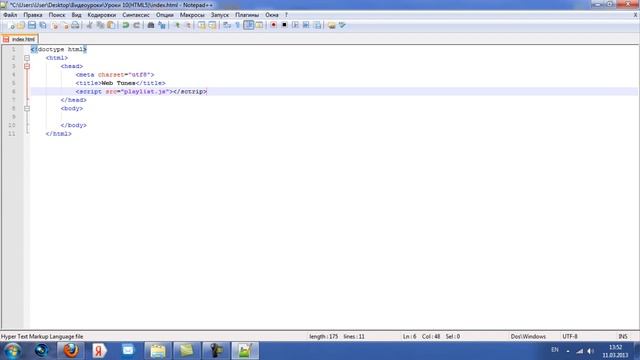Image resolution: width=640 pixels, height=360 pixels.
Task: Open the Правка menu
Action: coord(33,15)
